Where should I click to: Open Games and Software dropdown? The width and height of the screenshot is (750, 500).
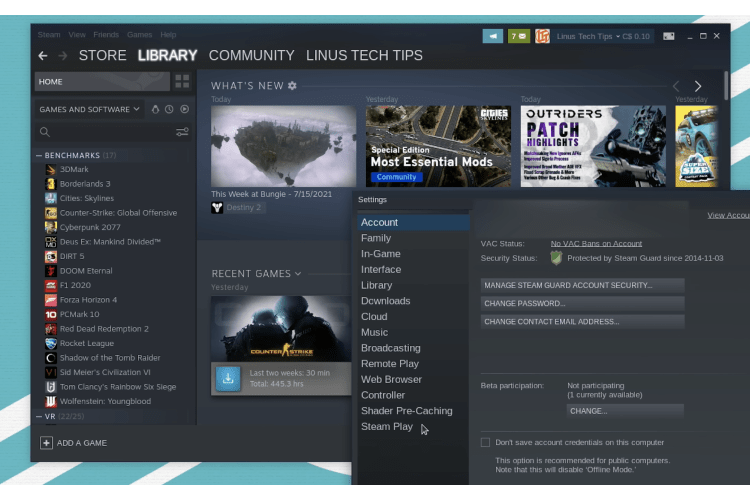tap(89, 109)
